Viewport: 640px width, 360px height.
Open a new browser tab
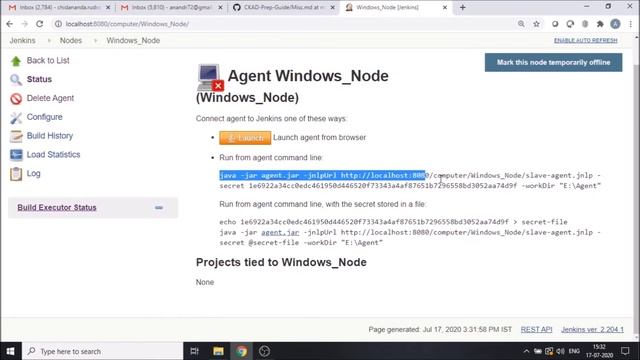click(x=462, y=7)
